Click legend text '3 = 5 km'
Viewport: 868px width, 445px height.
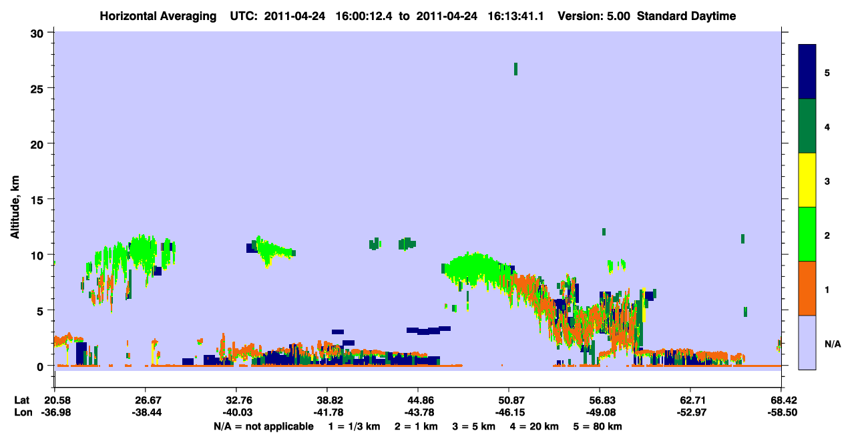click(475, 426)
